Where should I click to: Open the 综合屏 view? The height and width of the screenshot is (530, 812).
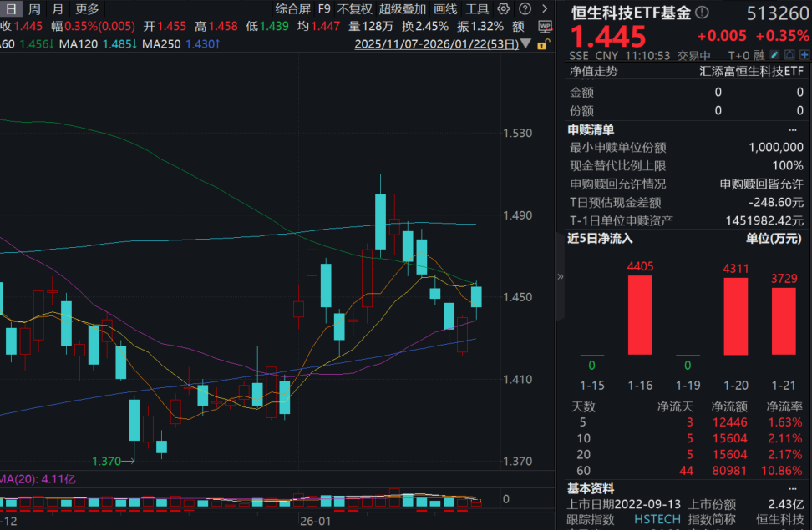[x=292, y=9]
